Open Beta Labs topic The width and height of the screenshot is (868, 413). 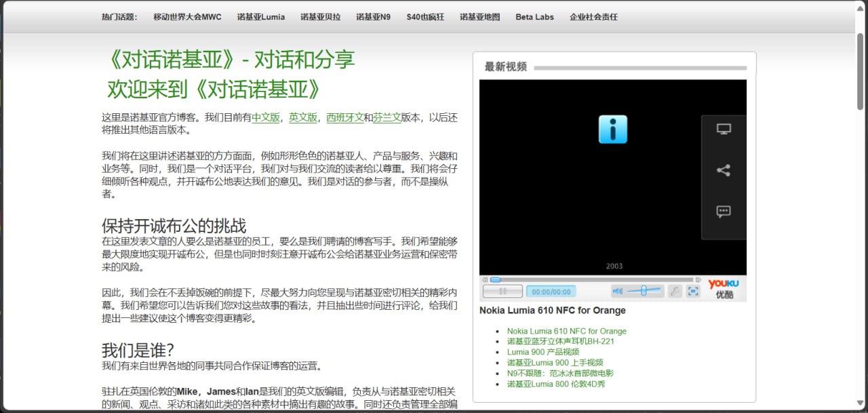pos(534,17)
